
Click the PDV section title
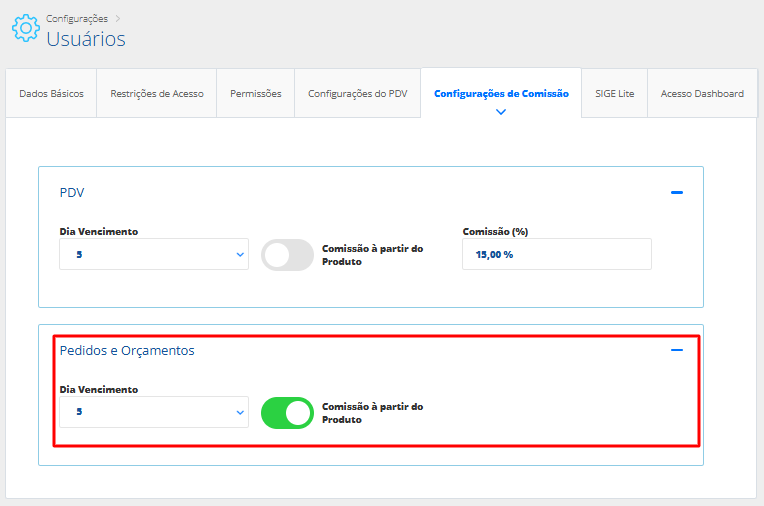pos(72,192)
